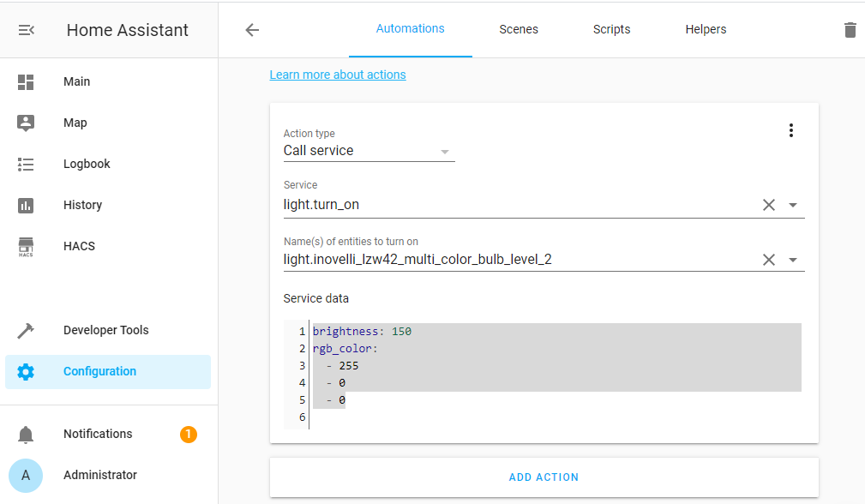Expand the entity name dropdown arrow
Image resolution: width=865 pixels, height=504 pixels.
(x=793, y=261)
